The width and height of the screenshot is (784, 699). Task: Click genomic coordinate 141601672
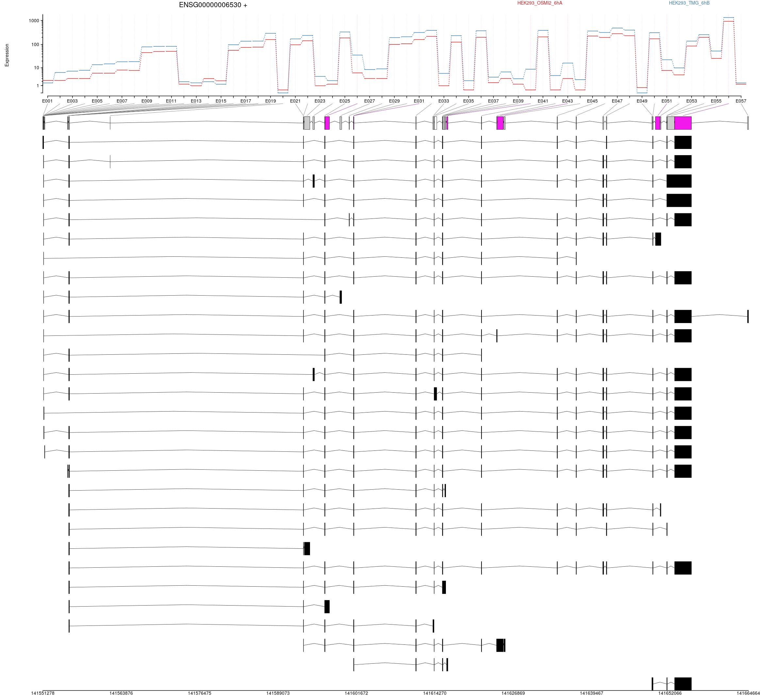pos(356,693)
